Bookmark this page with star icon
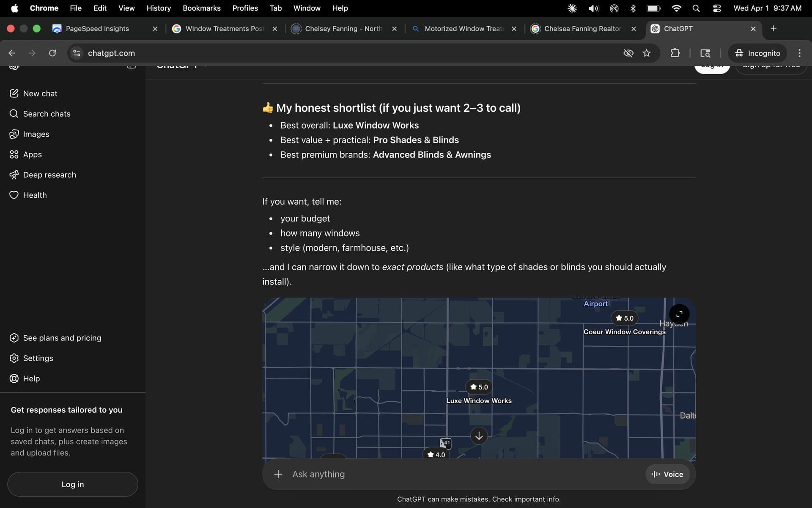 [646, 53]
